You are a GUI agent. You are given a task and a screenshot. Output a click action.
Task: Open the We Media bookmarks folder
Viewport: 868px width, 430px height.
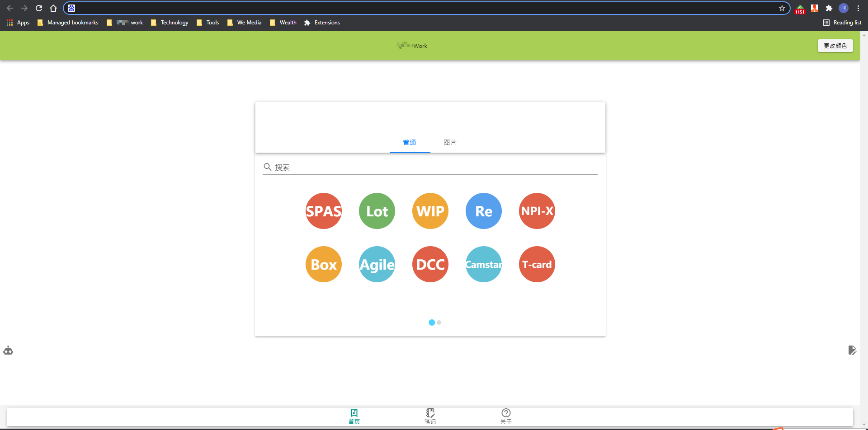244,23
